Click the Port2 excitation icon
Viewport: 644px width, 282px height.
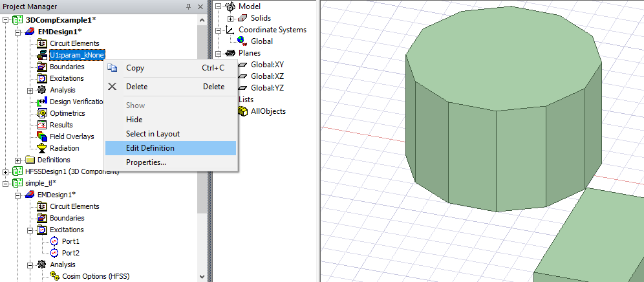[54, 253]
